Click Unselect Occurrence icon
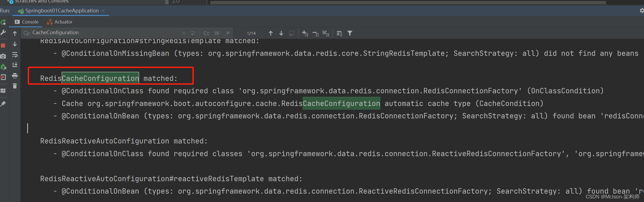 pos(316,33)
